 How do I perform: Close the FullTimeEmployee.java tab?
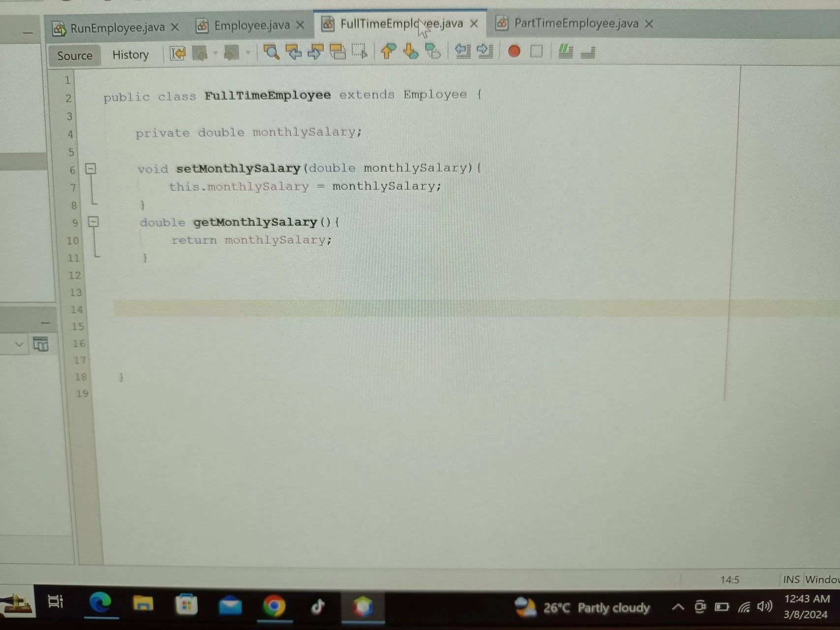point(474,24)
